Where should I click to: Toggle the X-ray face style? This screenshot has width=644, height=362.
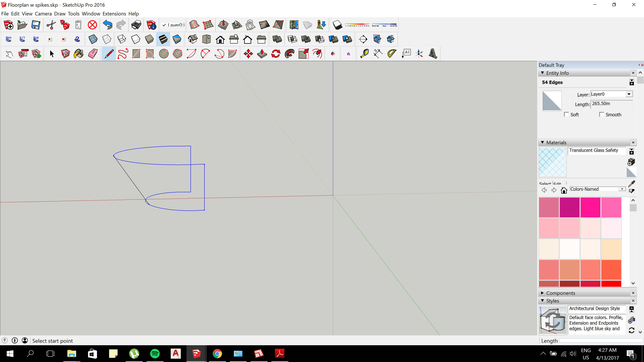93,39
